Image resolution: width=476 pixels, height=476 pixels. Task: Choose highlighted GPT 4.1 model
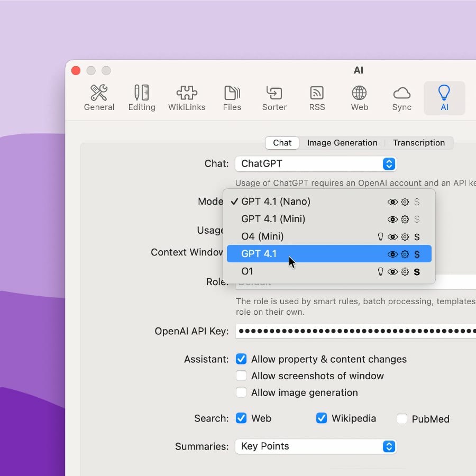[x=329, y=254]
